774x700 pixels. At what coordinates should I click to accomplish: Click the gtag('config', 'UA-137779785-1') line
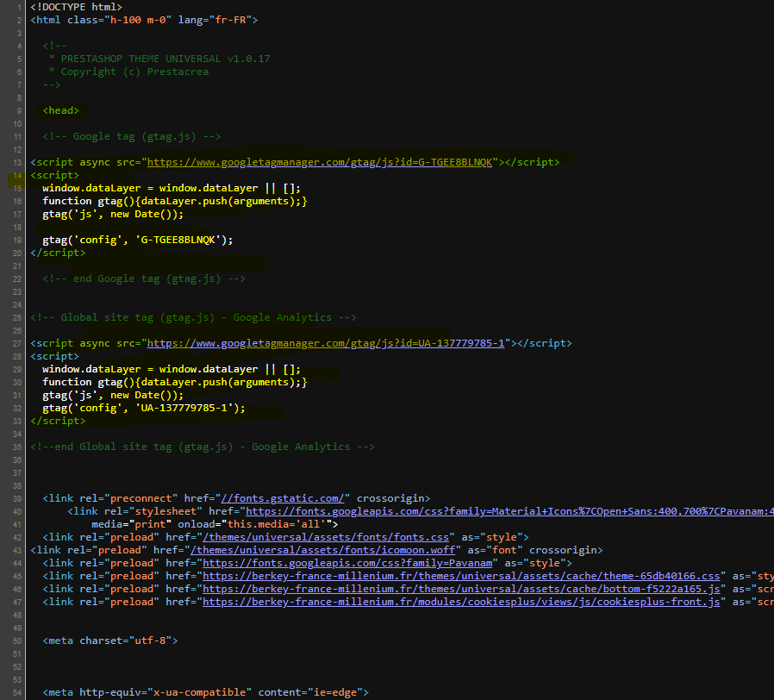[x=144, y=408]
